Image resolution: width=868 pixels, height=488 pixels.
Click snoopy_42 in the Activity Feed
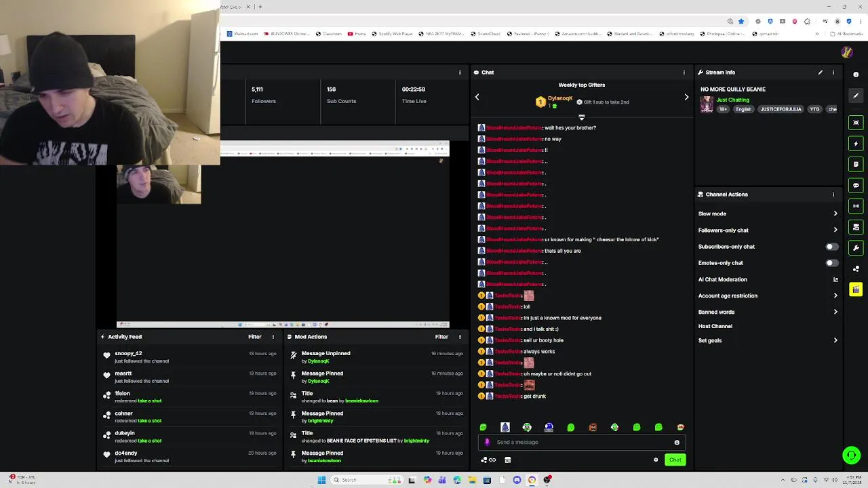click(x=128, y=353)
